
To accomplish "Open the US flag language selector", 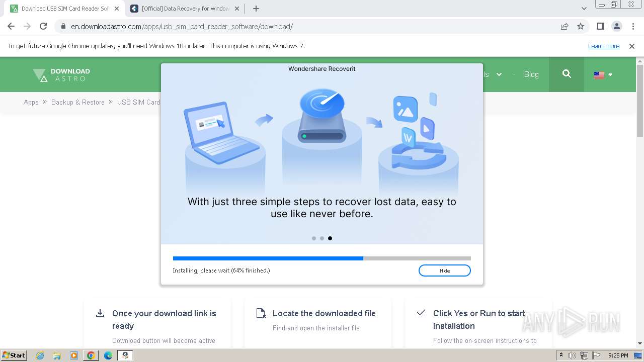I will (x=603, y=75).
